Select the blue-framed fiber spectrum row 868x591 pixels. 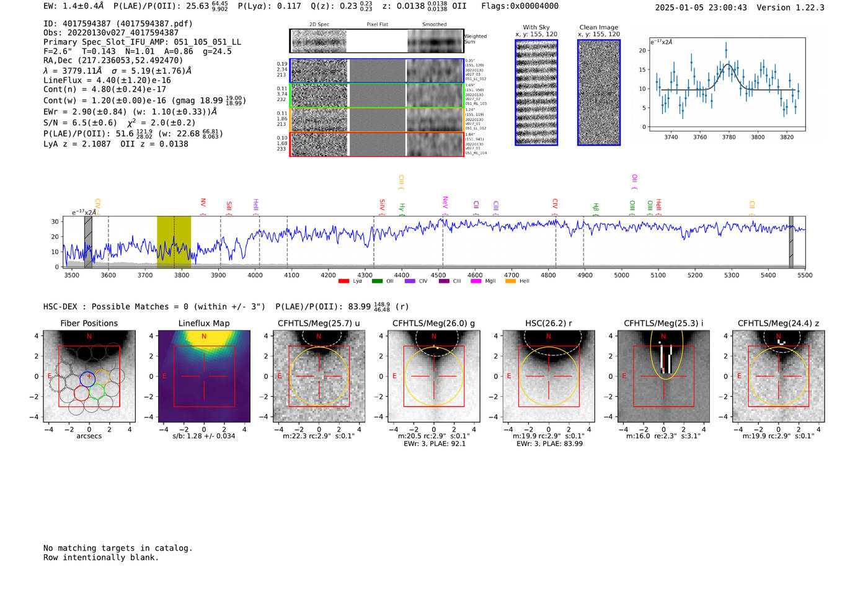376,71
